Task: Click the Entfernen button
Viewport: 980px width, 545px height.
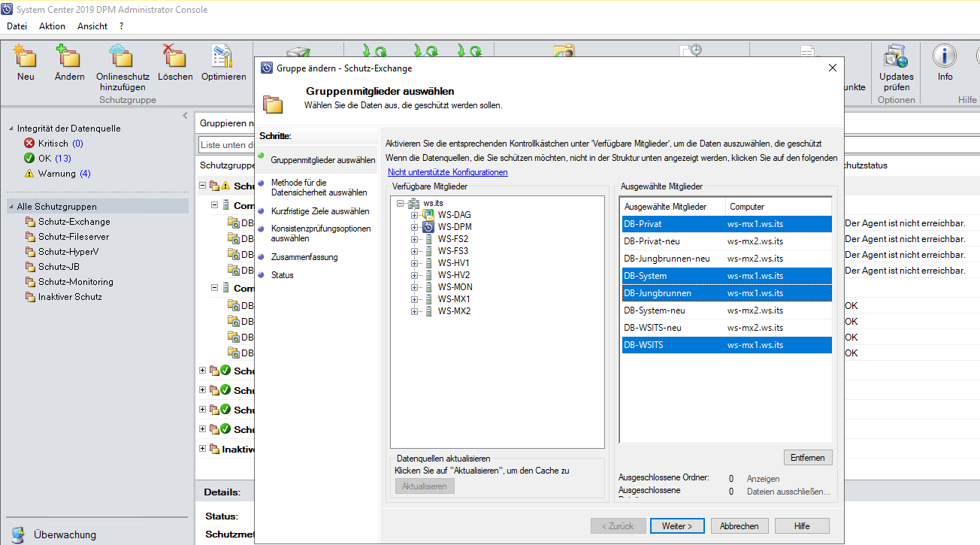Action: tap(808, 457)
